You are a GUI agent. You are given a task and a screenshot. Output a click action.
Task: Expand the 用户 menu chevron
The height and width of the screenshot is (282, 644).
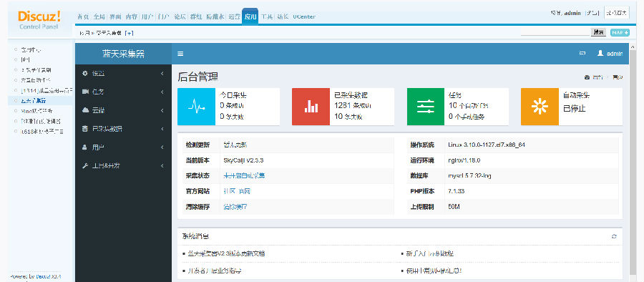[162, 147]
